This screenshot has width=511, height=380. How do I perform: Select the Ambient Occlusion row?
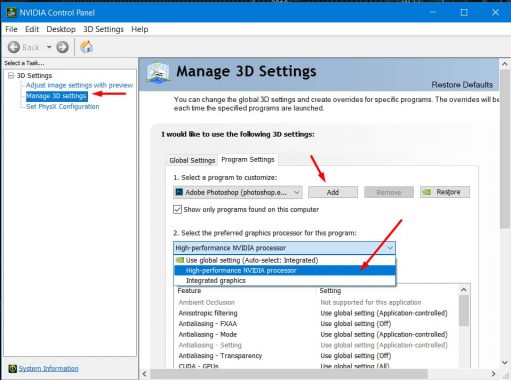[x=316, y=302]
